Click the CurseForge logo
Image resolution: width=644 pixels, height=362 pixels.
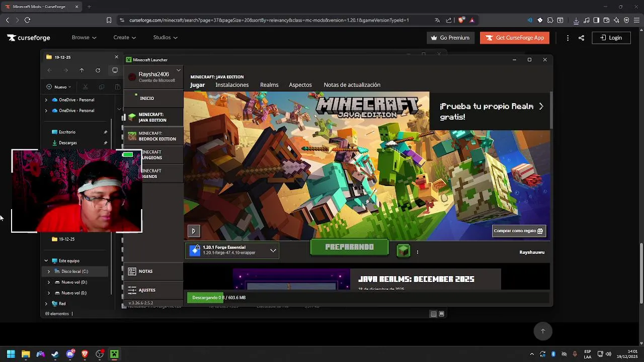pos(29,38)
